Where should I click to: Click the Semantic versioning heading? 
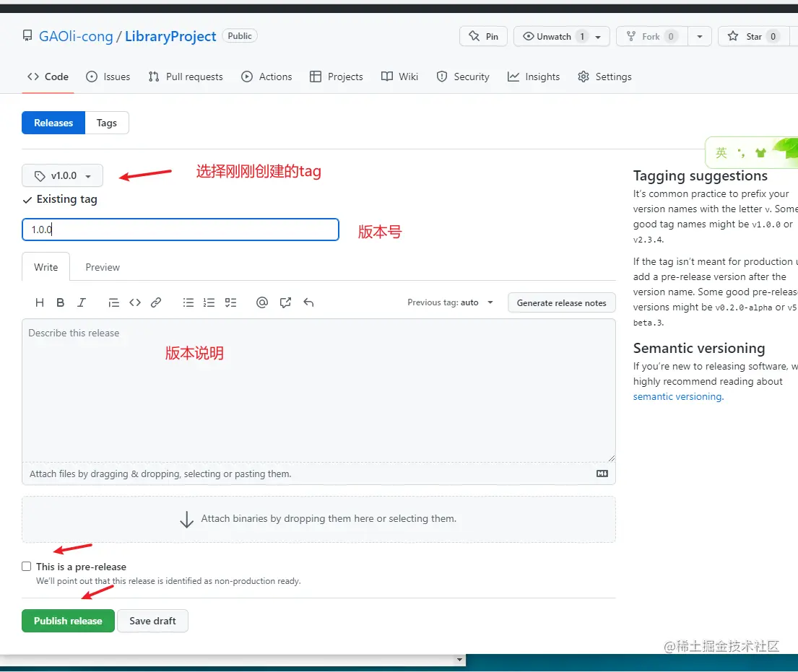coord(699,348)
